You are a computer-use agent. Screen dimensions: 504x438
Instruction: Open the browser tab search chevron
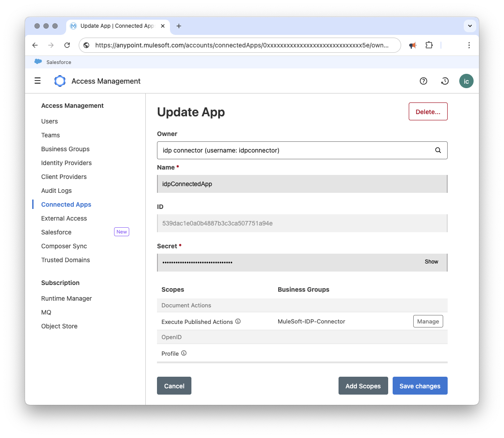pyautogui.click(x=470, y=26)
